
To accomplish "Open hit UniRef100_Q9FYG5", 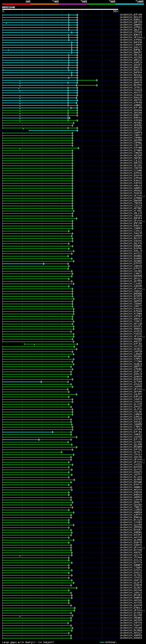I will pyautogui.click(x=131, y=22).
